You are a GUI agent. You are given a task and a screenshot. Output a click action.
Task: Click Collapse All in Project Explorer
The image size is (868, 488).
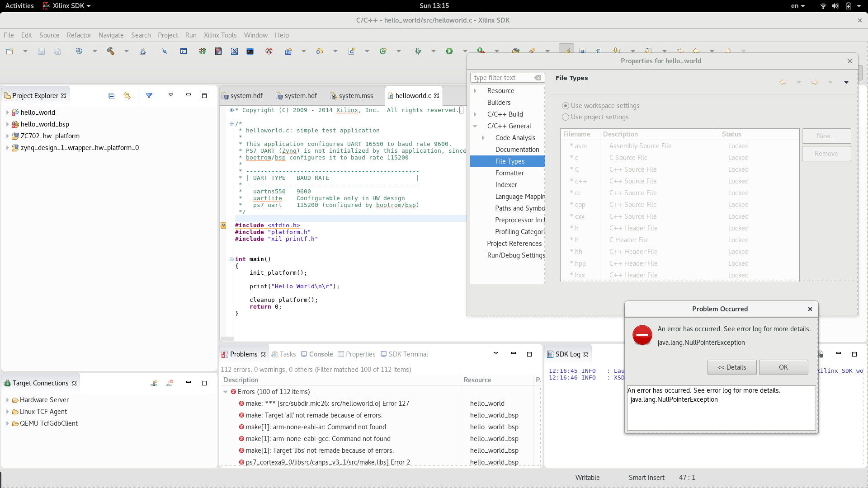112,96
